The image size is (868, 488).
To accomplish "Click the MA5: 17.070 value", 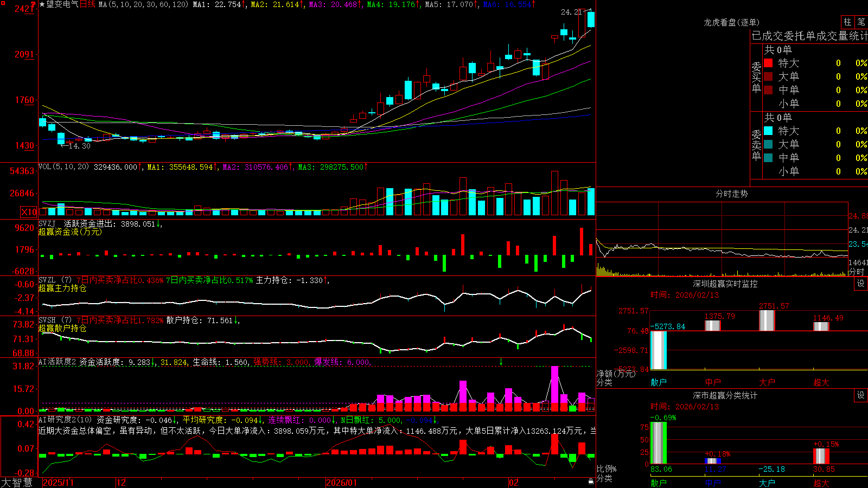I will [449, 4].
